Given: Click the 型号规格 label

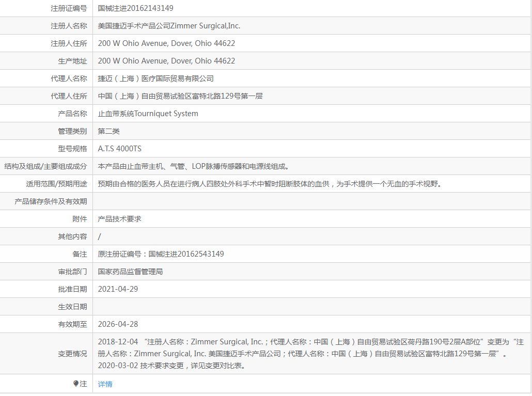Looking at the screenshot, I should pos(72,149).
